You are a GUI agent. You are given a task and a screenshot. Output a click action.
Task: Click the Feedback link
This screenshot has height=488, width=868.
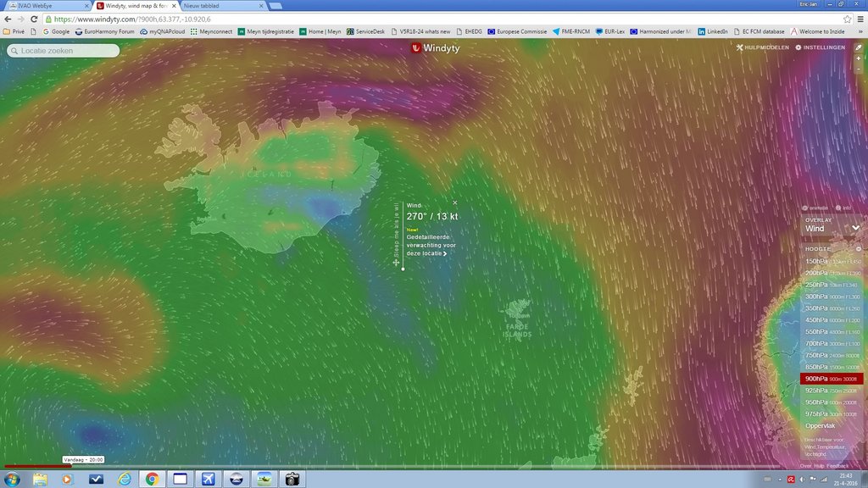837,465
